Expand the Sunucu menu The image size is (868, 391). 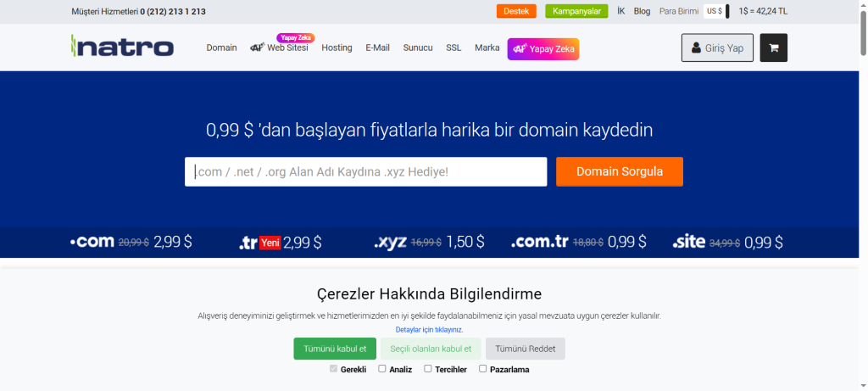click(418, 47)
